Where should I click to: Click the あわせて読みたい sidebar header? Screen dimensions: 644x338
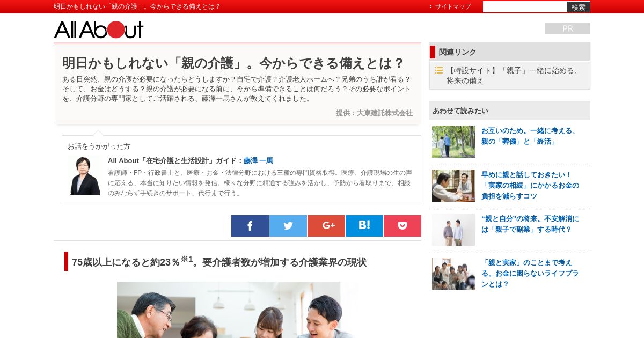pyautogui.click(x=510, y=111)
